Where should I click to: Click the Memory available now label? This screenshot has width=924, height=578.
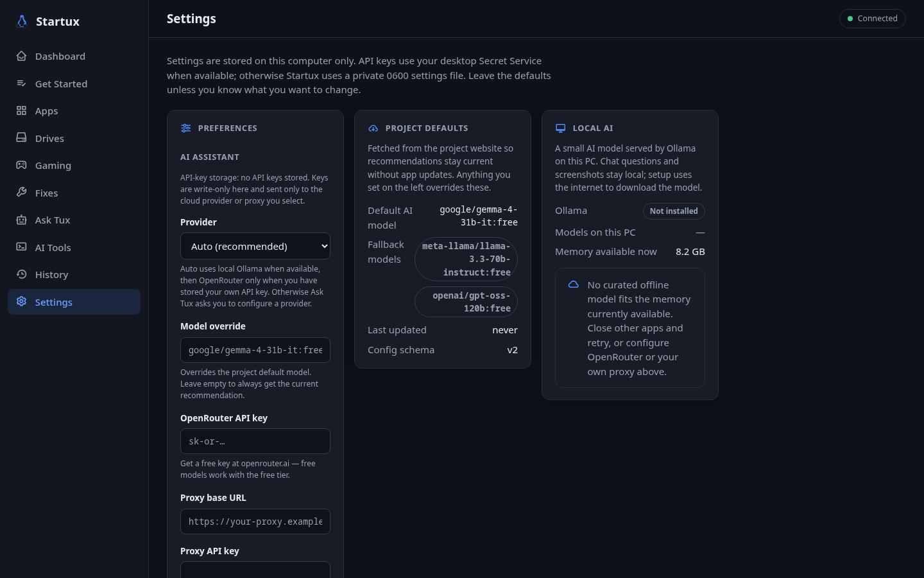pos(606,252)
